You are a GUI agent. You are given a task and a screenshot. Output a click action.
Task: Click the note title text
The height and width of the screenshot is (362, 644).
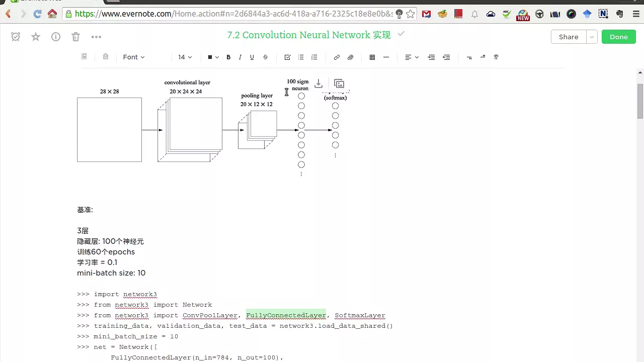[x=308, y=35]
